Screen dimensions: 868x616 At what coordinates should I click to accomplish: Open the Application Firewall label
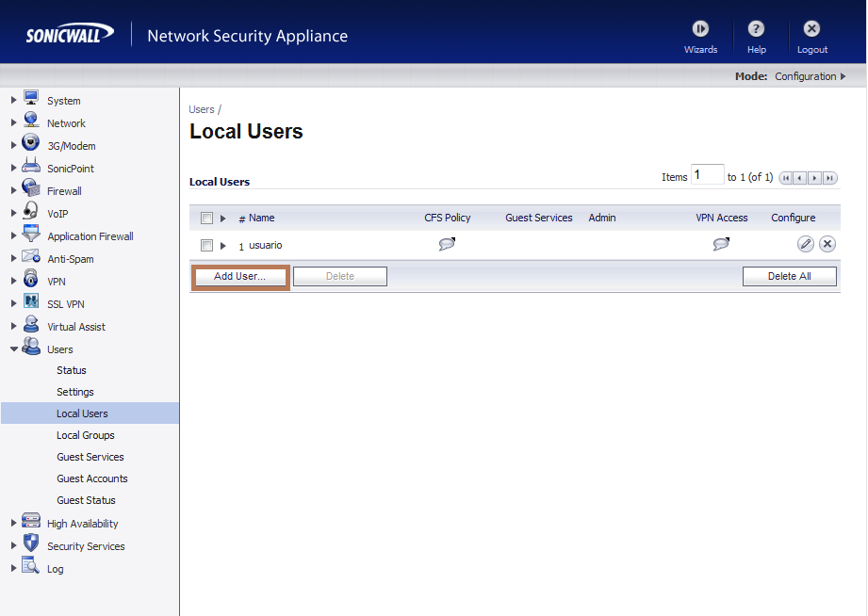click(90, 236)
